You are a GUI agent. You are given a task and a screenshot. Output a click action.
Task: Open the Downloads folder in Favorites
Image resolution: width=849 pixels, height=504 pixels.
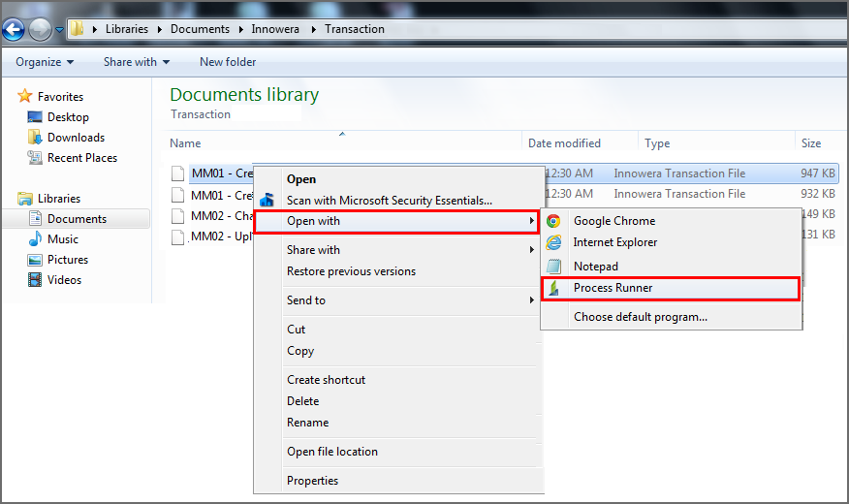(x=76, y=138)
